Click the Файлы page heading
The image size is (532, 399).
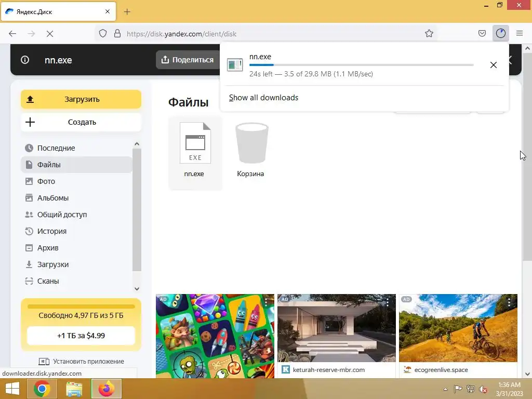(188, 102)
